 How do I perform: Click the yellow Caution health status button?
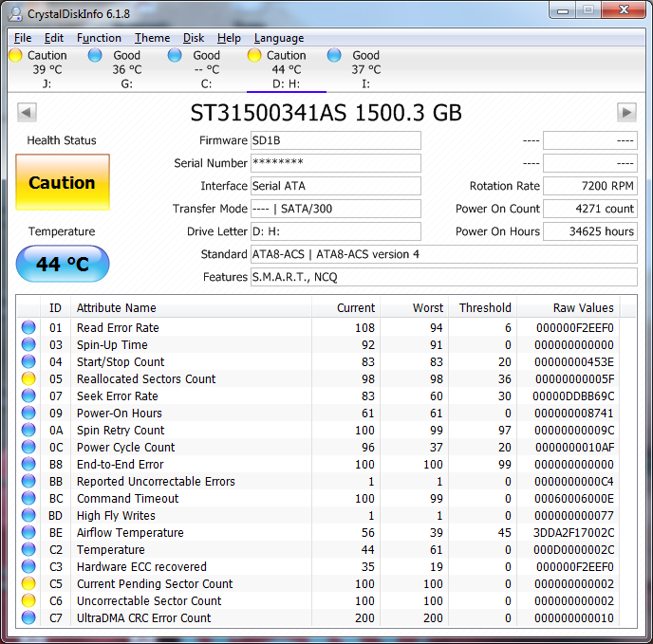63,182
